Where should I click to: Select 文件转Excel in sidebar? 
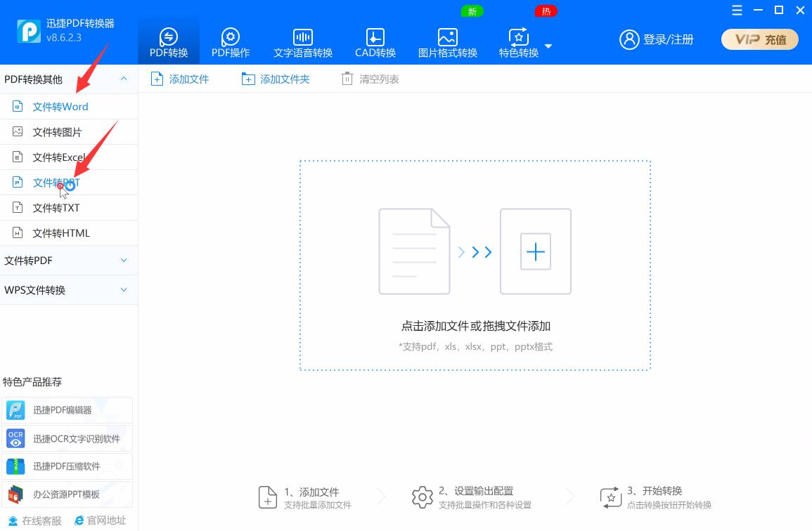tap(69, 157)
